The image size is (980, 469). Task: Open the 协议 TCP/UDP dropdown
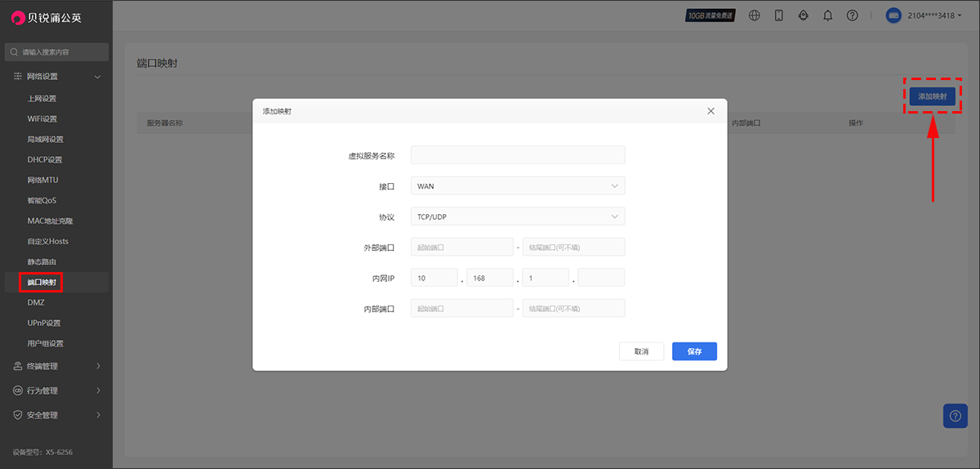517,217
